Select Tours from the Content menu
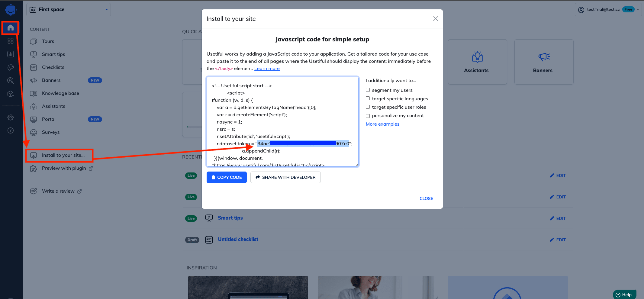Viewport: 644px width, 299px height. [48, 41]
